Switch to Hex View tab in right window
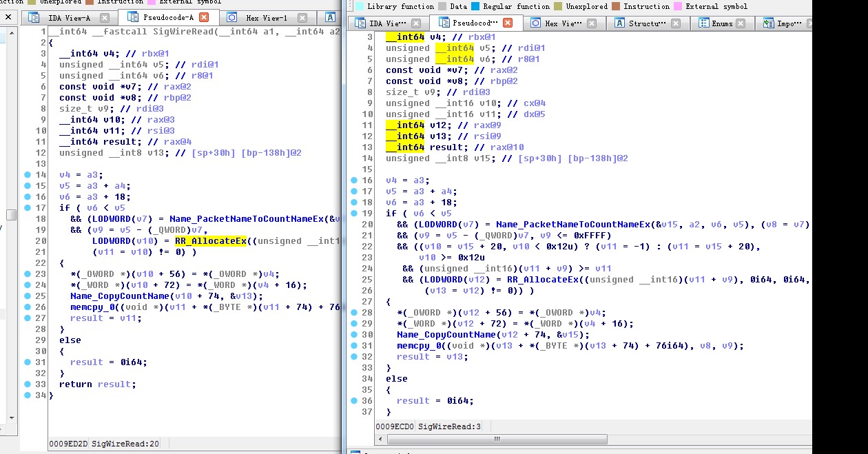The image size is (868, 454). coord(564,23)
